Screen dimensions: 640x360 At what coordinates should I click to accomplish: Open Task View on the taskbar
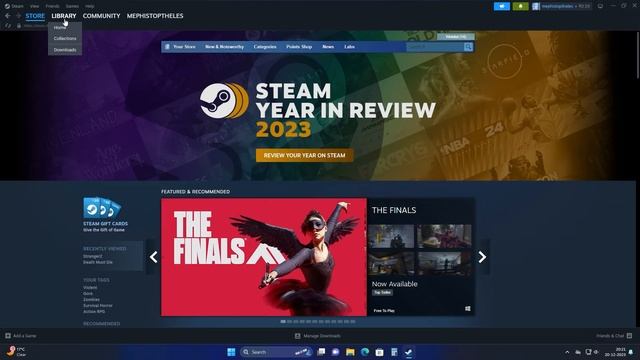pyautogui.click(x=321, y=352)
